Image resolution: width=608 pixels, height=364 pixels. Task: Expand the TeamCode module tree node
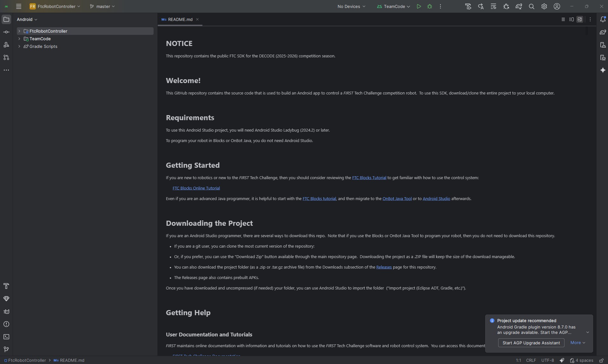click(19, 39)
